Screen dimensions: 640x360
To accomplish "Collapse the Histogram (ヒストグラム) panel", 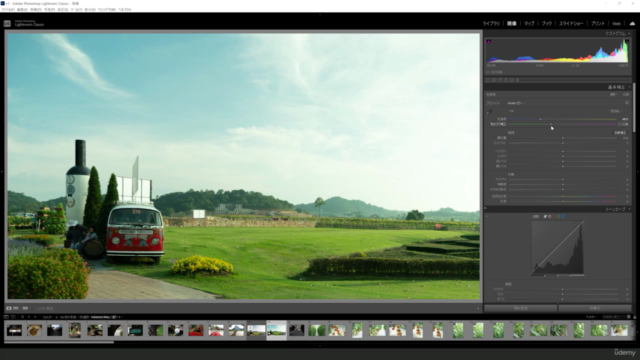I will pos(629,33).
